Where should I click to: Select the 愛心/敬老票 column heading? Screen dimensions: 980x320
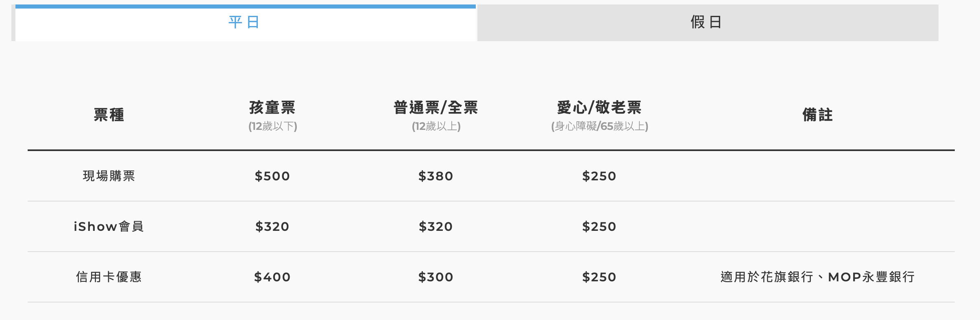(599, 108)
